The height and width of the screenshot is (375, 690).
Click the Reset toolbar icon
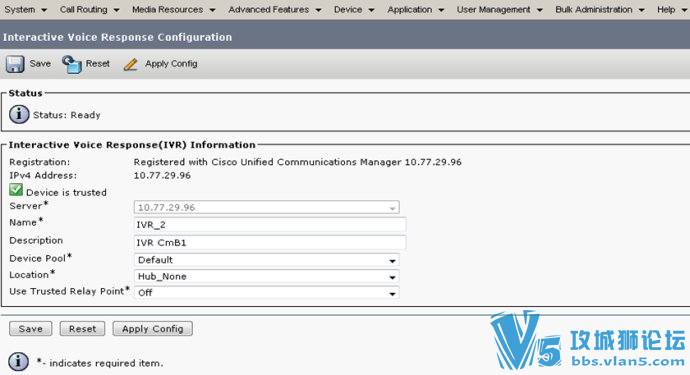click(72, 64)
